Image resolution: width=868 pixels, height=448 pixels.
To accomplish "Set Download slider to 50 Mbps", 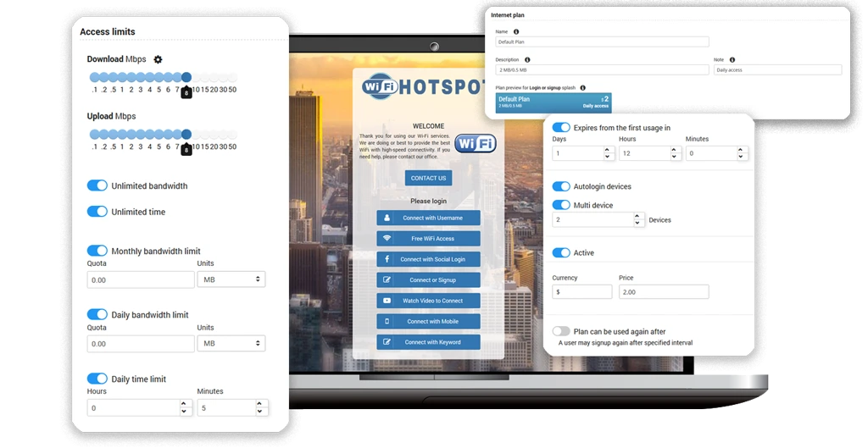I will tap(232, 77).
